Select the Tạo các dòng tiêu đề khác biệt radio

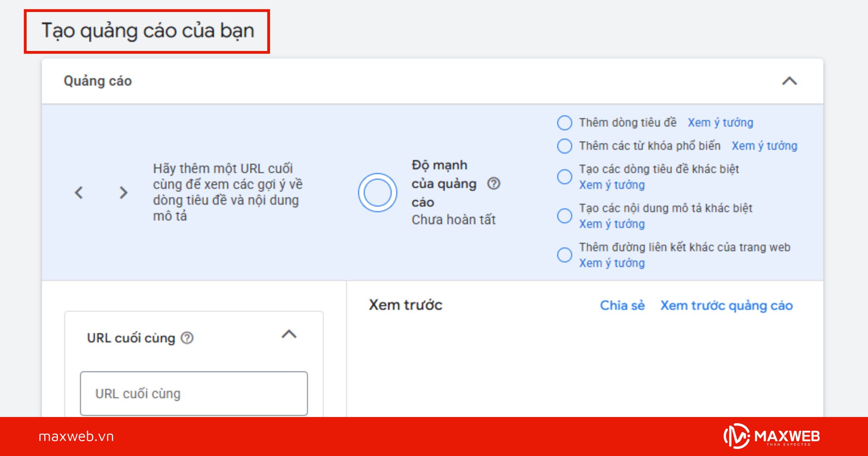click(x=564, y=176)
